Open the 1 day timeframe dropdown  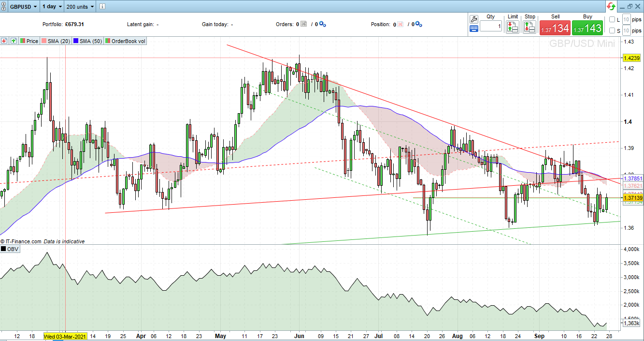pyautogui.click(x=52, y=7)
